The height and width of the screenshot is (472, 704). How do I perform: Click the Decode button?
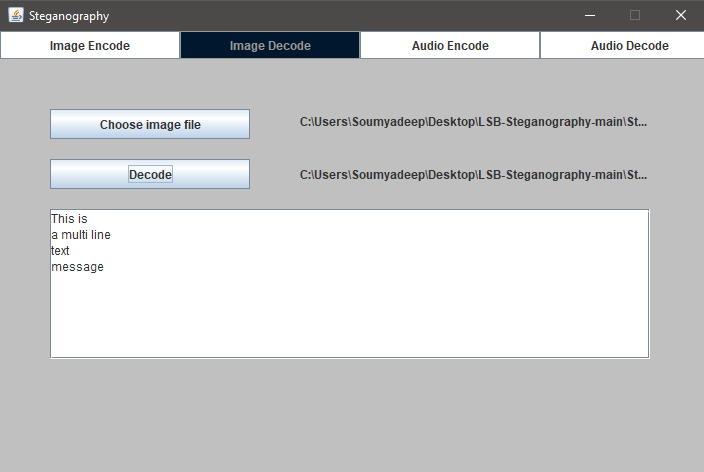(x=150, y=174)
